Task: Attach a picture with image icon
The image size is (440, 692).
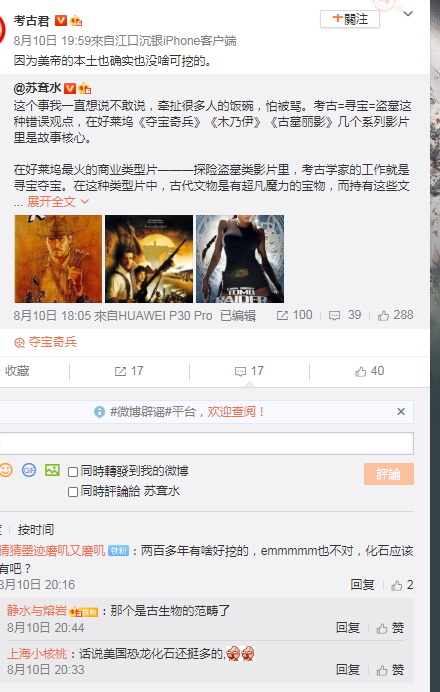Action: tap(52, 470)
